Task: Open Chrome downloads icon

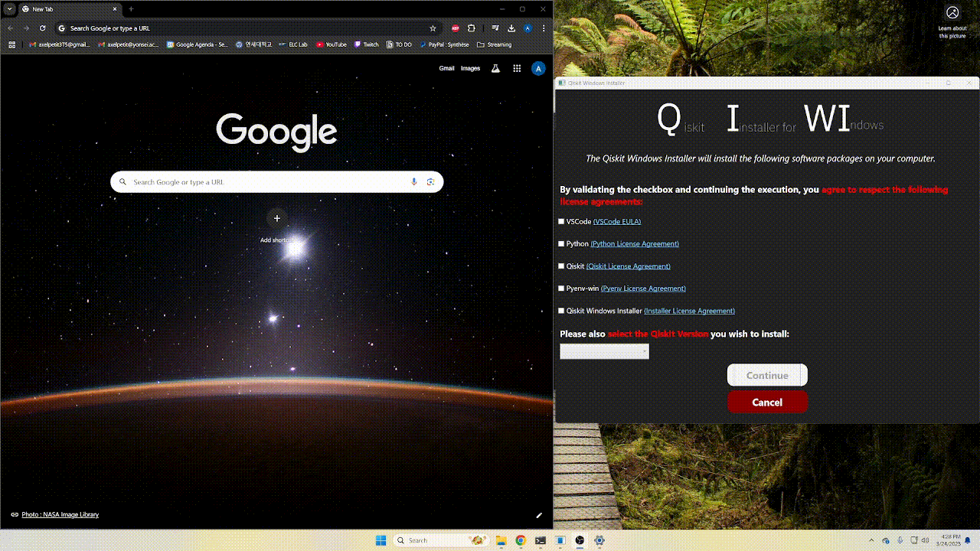Action: click(x=511, y=28)
